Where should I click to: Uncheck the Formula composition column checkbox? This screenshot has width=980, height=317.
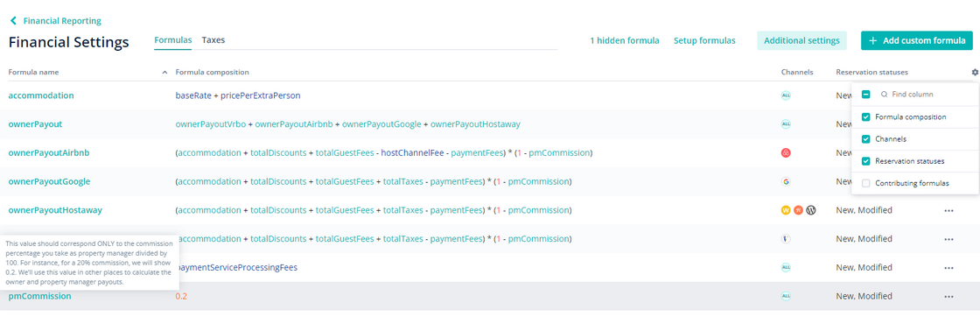point(865,117)
